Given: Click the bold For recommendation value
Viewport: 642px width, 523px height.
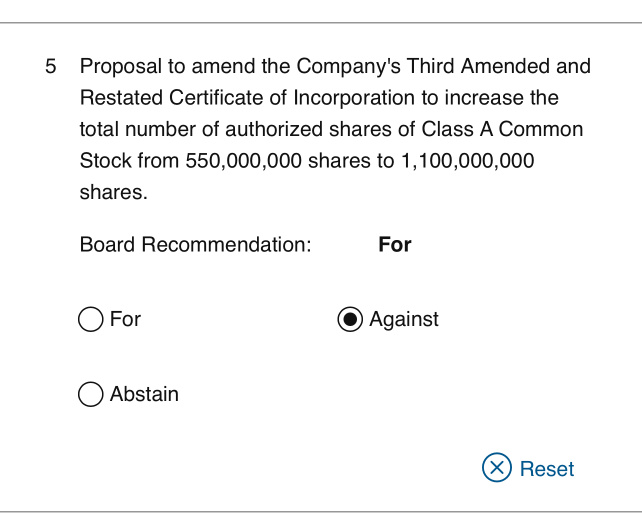Looking at the screenshot, I should [395, 245].
